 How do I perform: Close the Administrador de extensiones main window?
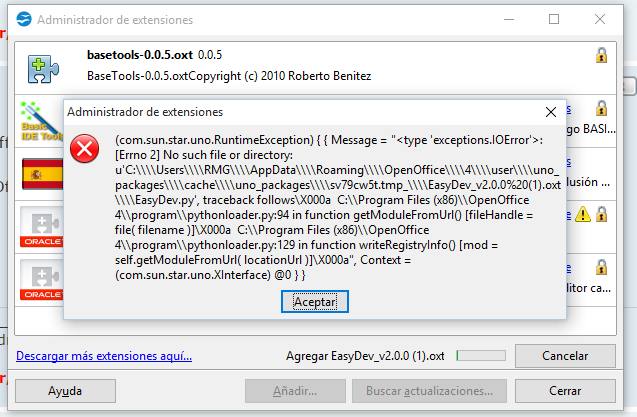pos(600,19)
